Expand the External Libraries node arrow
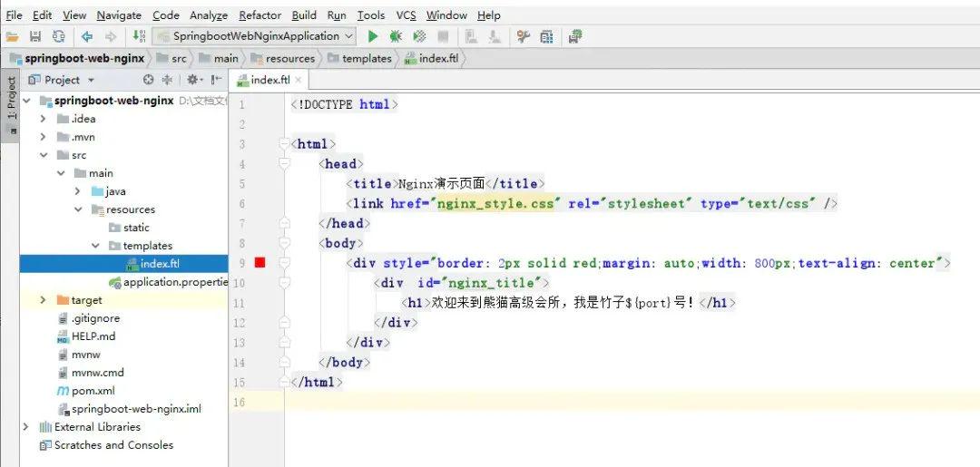The width and height of the screenshot is (980, 467). [25, 427]
